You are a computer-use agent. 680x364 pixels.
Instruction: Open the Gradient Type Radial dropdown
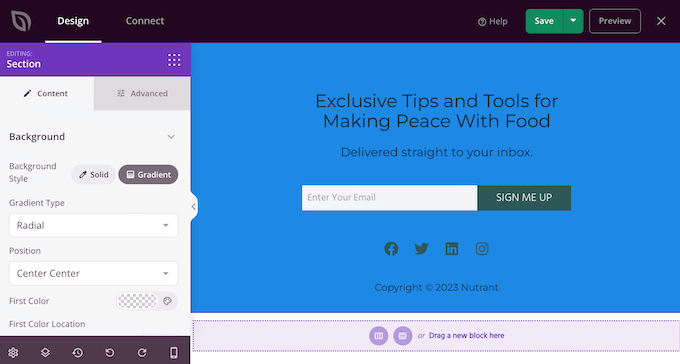tap(94, 225)
